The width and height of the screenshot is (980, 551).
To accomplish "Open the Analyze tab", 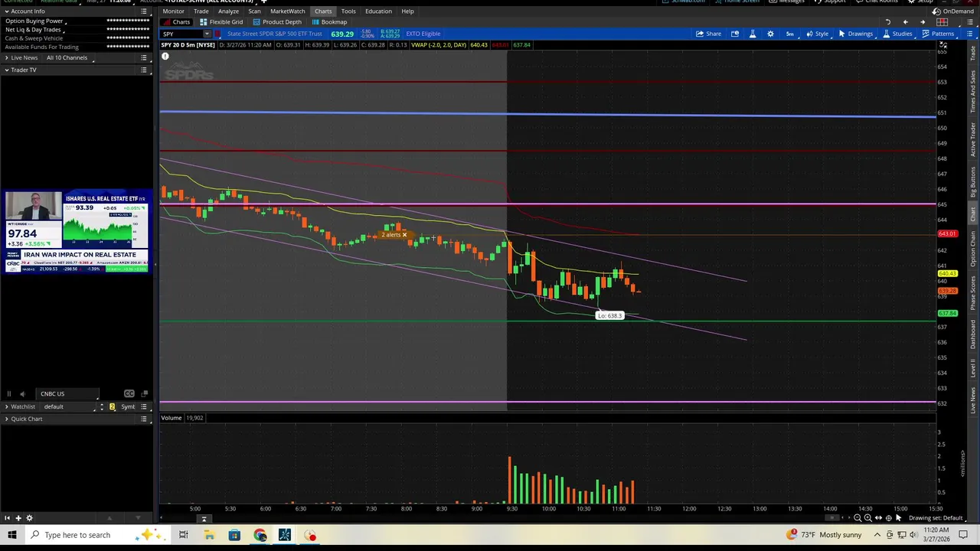I will point(228,11).
